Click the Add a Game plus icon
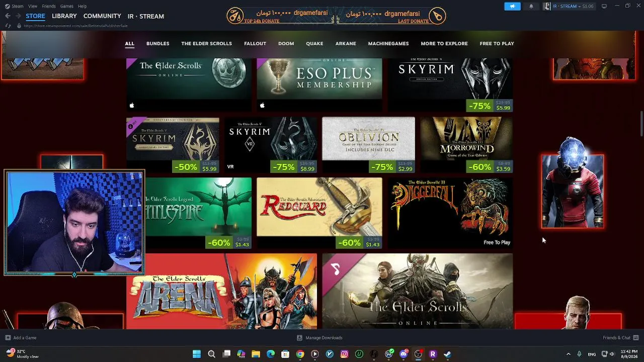The width and height of the screenshot is (644, 362). [8, 338]
